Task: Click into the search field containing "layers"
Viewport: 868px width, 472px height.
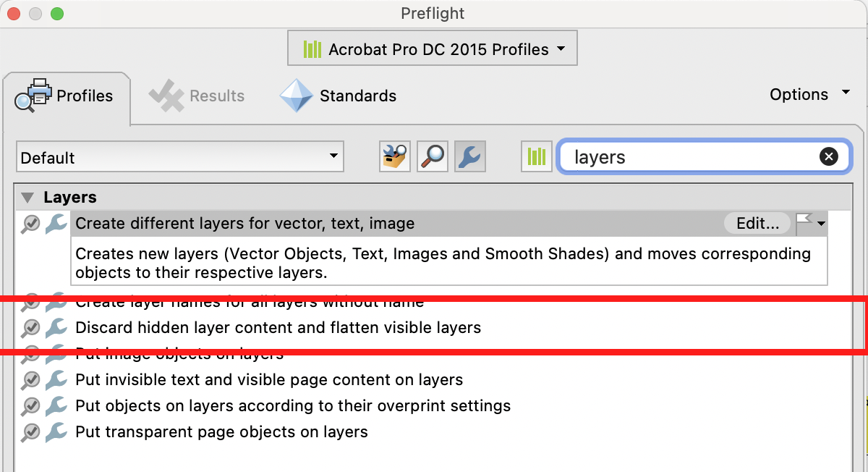Action: coord(705,156)
